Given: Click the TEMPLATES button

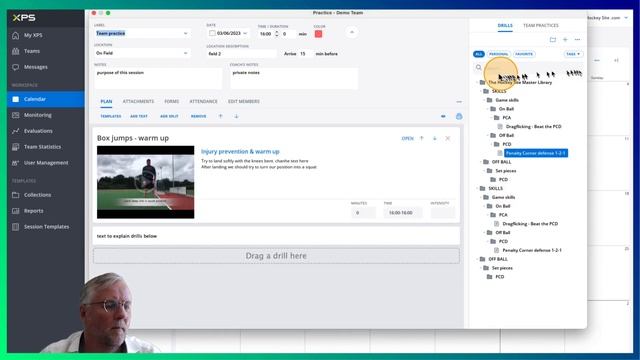Looking at the screenshot, I should tap(111, 116).
